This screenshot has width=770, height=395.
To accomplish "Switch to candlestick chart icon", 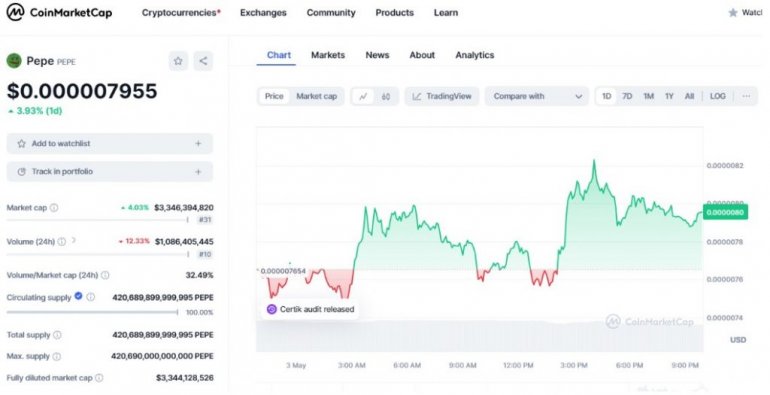I will click(386, 96).
